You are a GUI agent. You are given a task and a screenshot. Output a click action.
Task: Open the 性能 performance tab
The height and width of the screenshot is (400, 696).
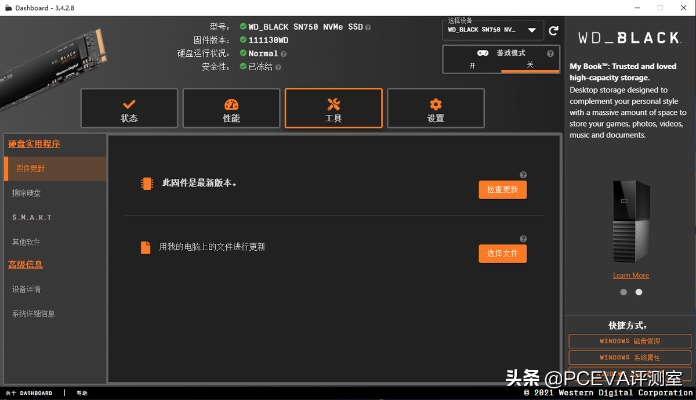coord(231,108)
